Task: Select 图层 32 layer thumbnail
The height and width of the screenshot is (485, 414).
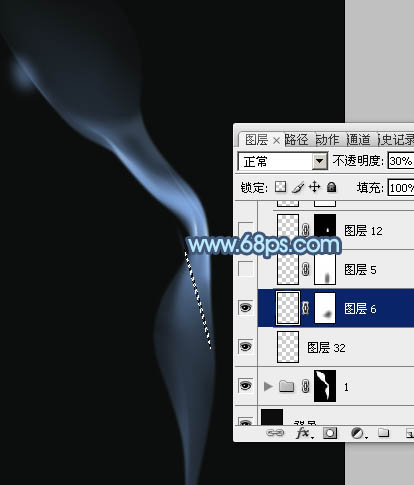Action: pos(288,347)
